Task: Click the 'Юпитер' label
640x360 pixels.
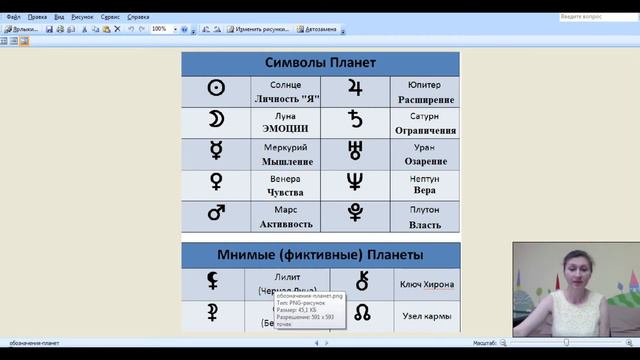Action: (424, 85)
